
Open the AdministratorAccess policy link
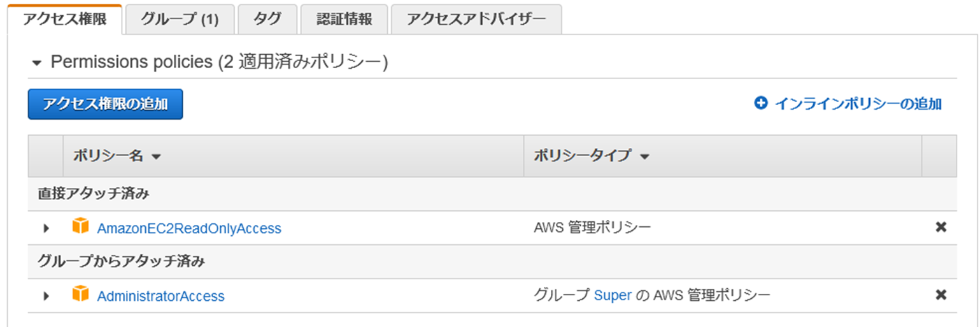click(160, 296)
